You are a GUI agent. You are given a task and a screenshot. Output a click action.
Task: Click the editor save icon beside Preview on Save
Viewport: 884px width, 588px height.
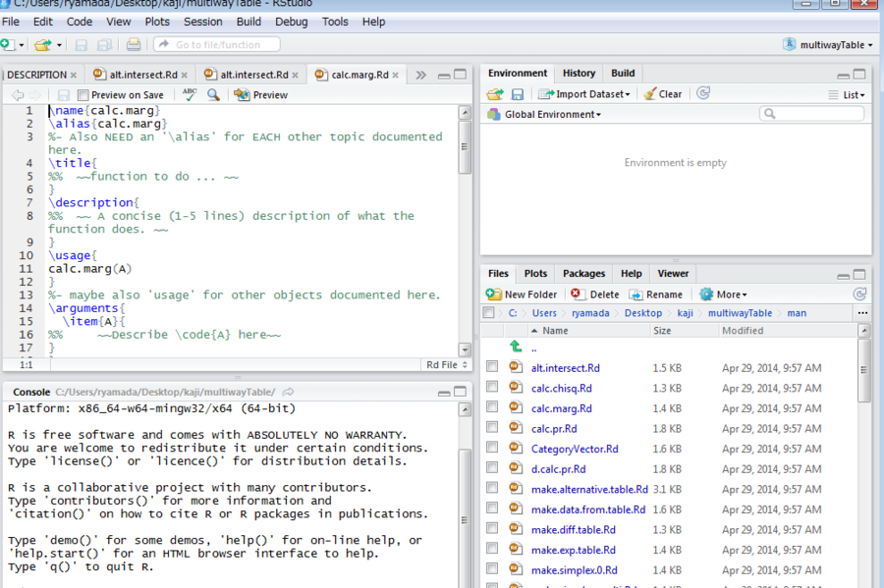pyautogui.click(x=64, y=95)
